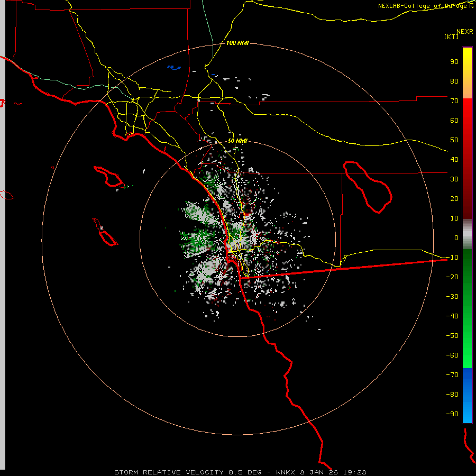
Task: Click the -50 value on velocity scale
Action: [x=452, y=336]
